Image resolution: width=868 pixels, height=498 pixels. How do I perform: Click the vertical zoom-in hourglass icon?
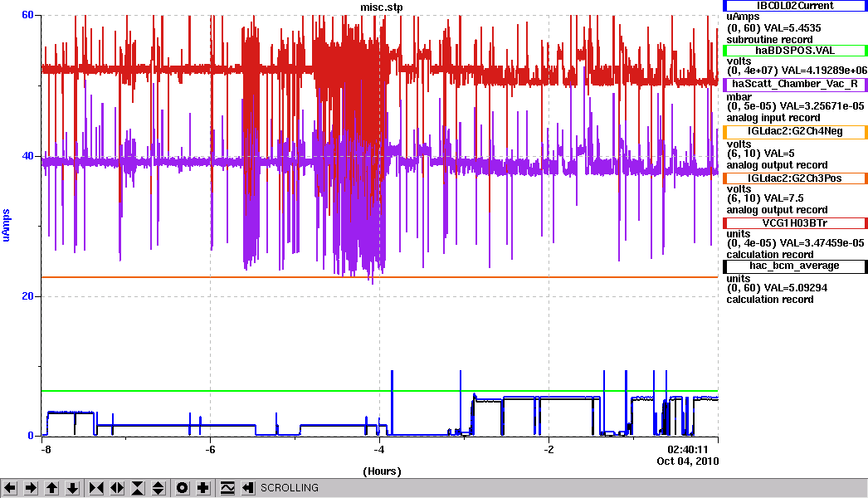point(138,488)
